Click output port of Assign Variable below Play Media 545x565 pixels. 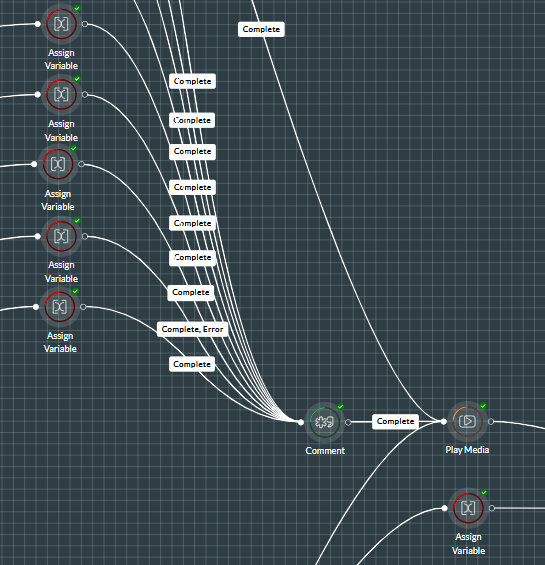pos(492,508)
